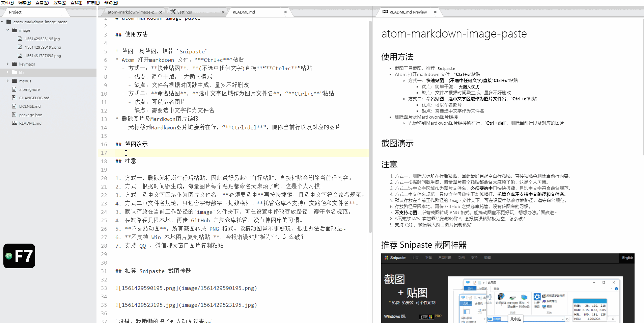
Task: Click the English button in Snipaste image
Action: pyautogui.click(x=627, y=258)
